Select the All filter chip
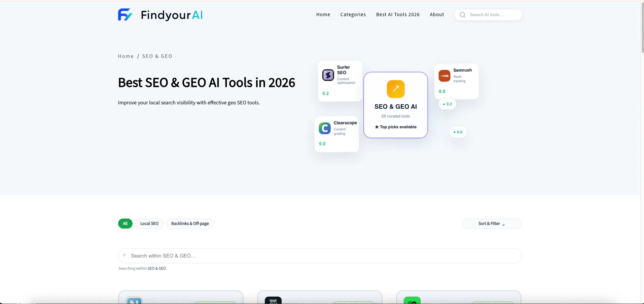The image size is (644, 304). pos(125,224)
